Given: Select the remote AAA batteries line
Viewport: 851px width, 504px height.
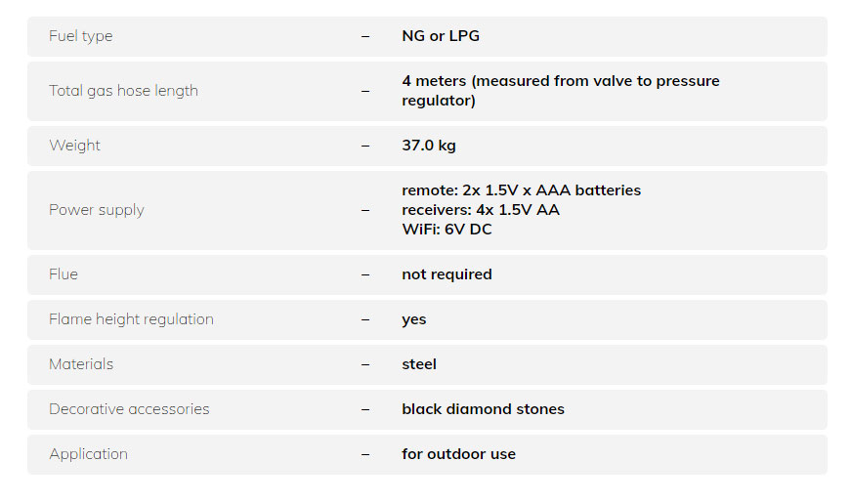Looking at the screenshot, I should [x=521, y=190].
